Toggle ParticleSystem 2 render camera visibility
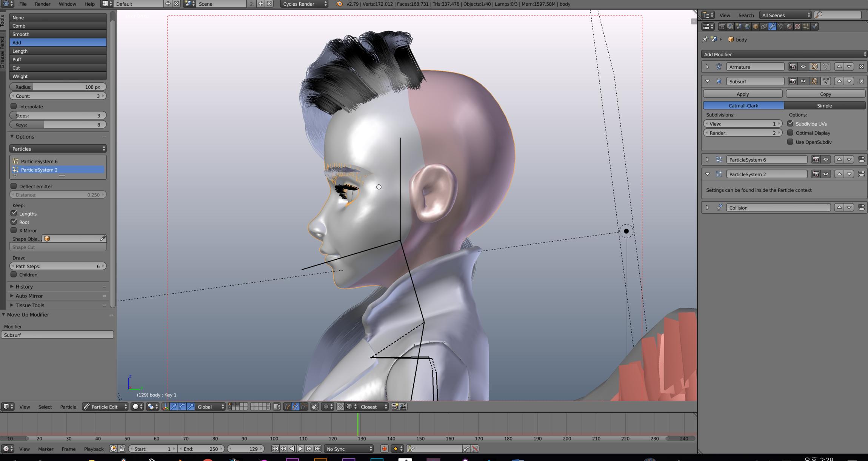Viewport: 868px width, 461px height. [816, 174]
